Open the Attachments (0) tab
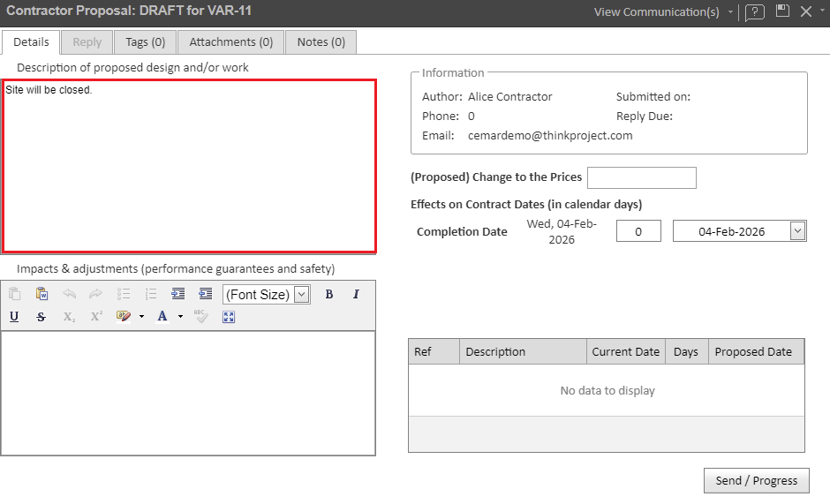The height and width of the screenshot is (504, 830). [x=230, y=41]
